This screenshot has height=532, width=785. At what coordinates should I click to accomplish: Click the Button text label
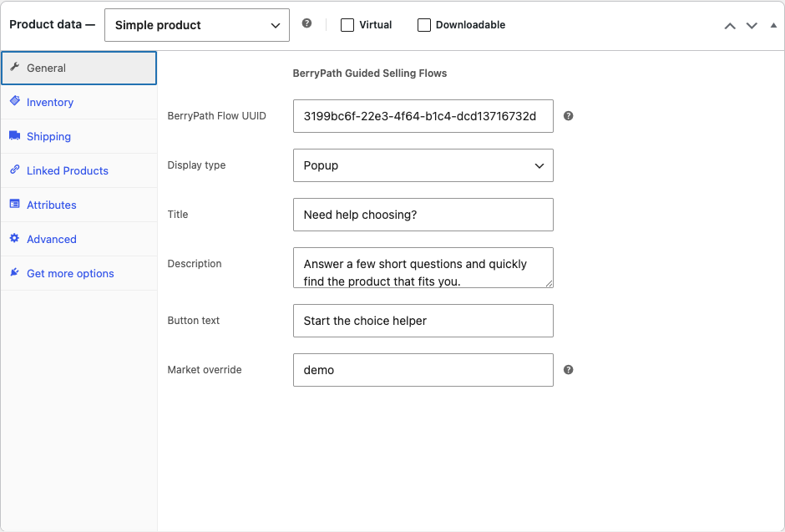tap(193, 321)
